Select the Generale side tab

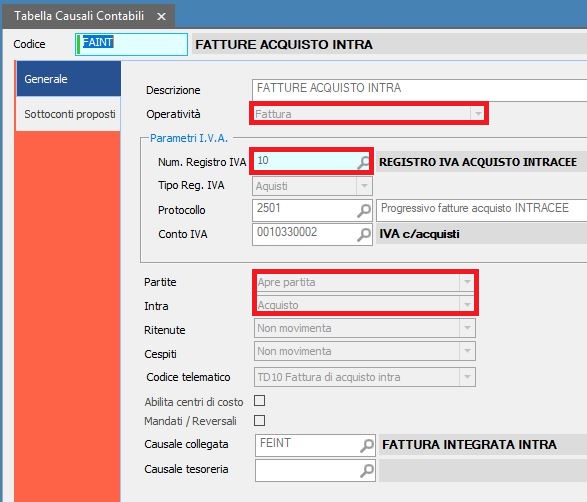click(69, 79)
